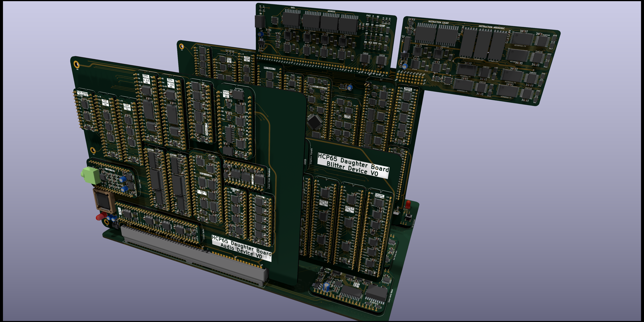Click the Device Reset V1 label

(408, 89)
